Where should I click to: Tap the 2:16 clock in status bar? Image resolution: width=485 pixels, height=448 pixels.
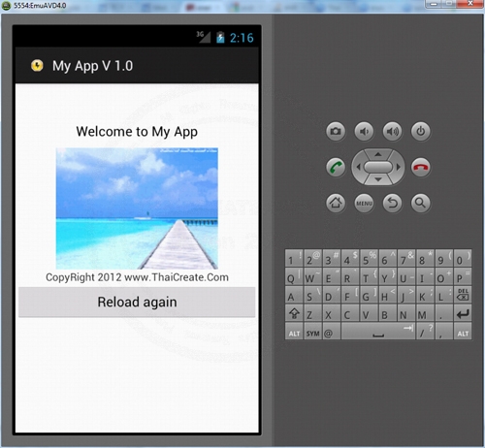pyautogui.click(x=242, y=38)
